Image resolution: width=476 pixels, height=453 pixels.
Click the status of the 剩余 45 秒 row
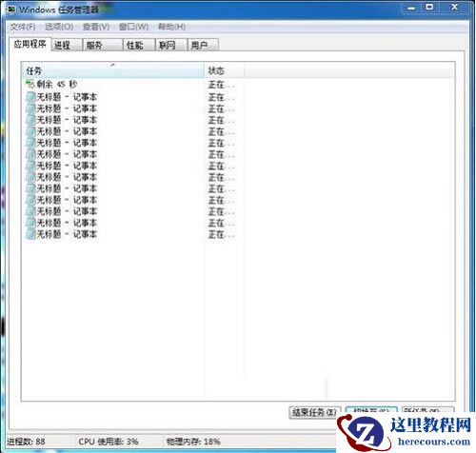(x=221, y=85)
